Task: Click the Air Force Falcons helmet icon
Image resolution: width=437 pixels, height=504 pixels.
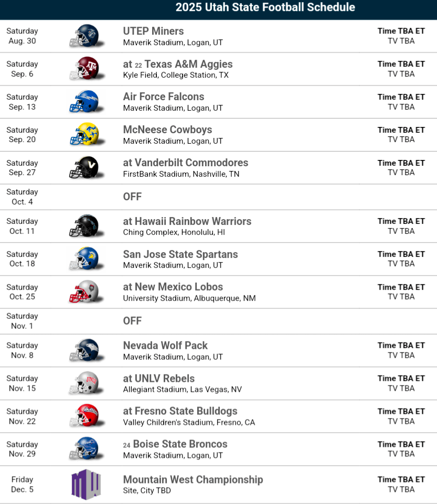Action: pos(84,102)
